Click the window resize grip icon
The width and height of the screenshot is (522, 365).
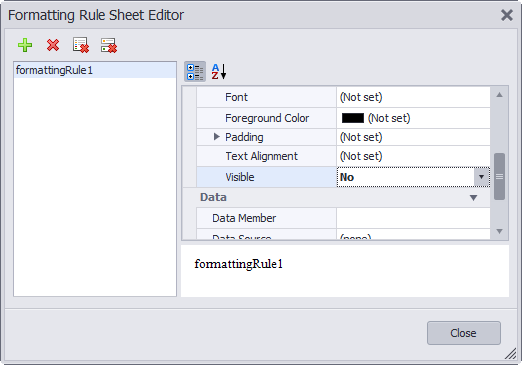pyautogui.click(x=510, y=353)
